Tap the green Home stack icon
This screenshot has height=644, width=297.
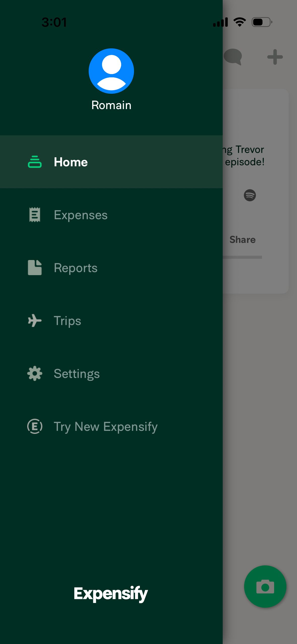(x=35, y=162)
